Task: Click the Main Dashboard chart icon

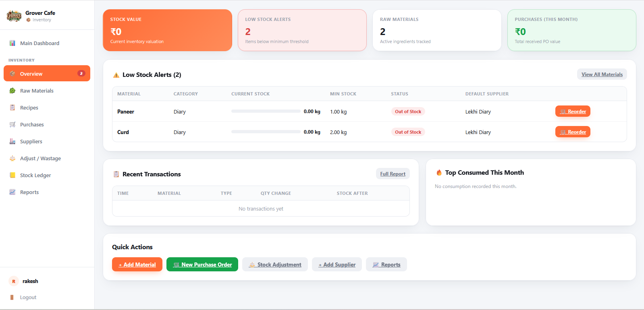Action: pos(12,43)
